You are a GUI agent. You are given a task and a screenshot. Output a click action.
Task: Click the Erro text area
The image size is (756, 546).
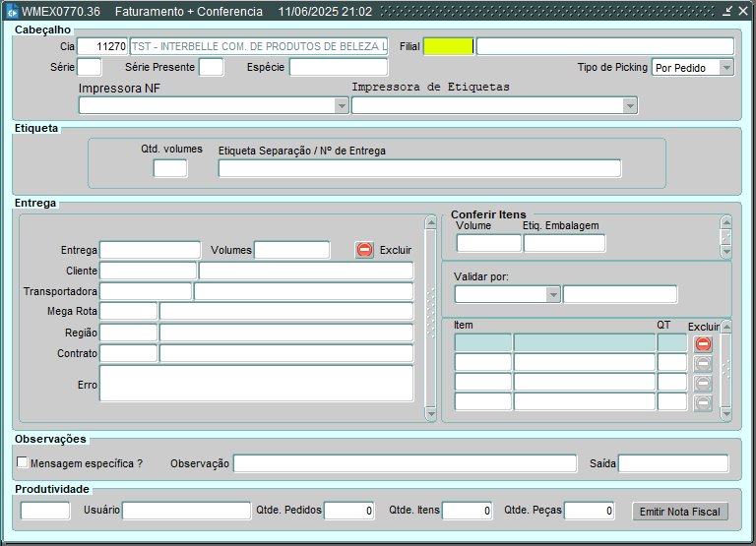[257, 384]
